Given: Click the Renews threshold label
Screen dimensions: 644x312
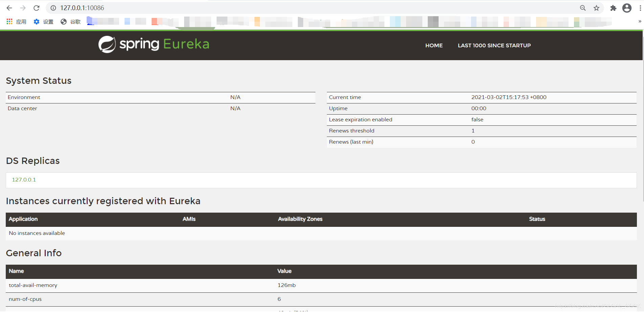Looking at the screenshot, I should coord(352,130).
